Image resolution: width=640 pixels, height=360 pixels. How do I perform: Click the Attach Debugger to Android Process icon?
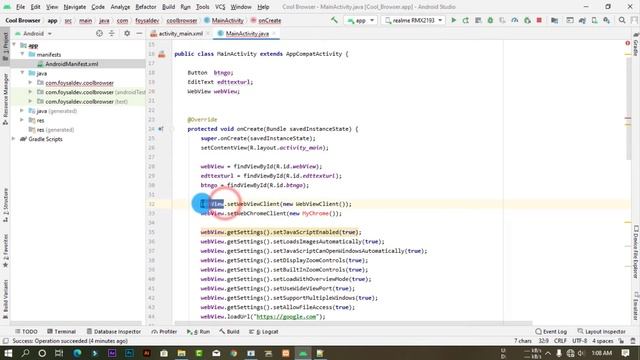pyautogui.click(x=527, y=20)
